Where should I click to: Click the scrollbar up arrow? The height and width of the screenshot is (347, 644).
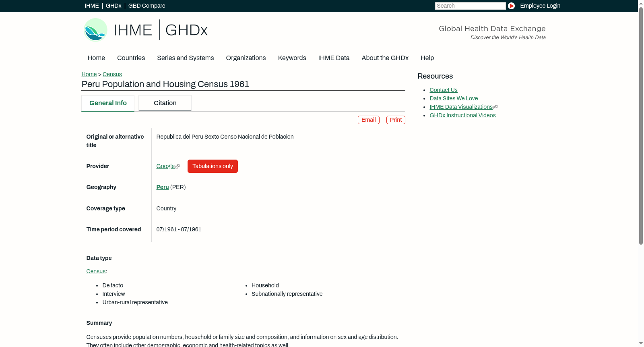coord(641,3)
